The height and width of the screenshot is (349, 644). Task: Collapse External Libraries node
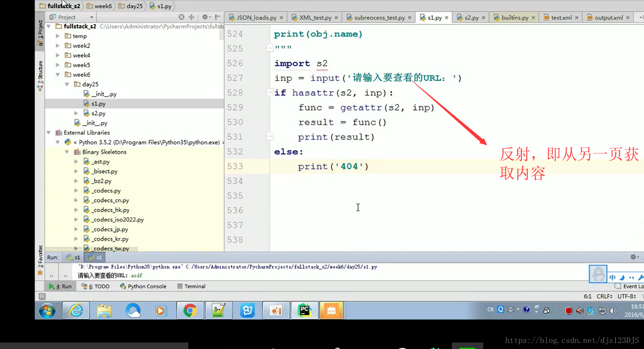(49, 133)
